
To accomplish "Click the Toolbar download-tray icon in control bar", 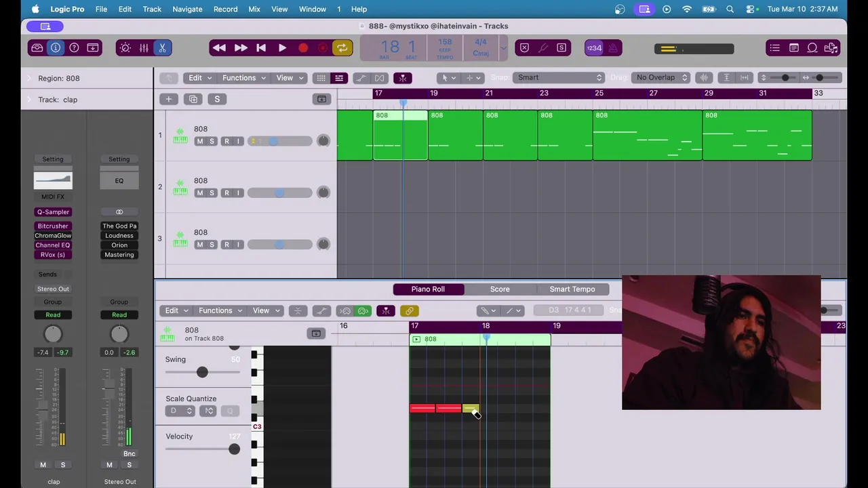I will [x=93, y=48].
